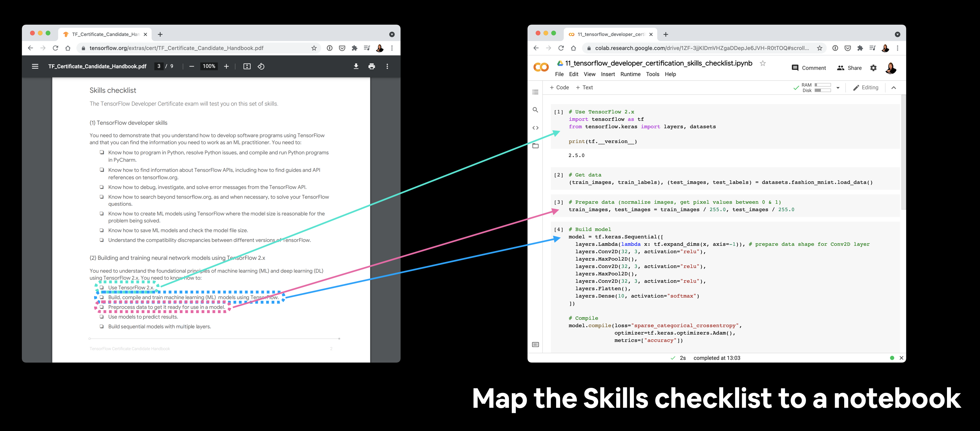Open the Colab Files folder panel
Screen dimensions: 980x431
[x=535, y=146]
